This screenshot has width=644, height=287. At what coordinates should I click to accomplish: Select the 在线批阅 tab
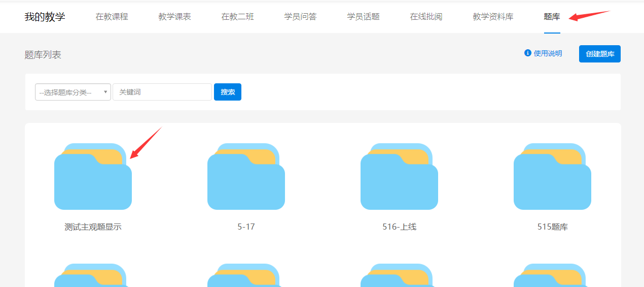426,17
